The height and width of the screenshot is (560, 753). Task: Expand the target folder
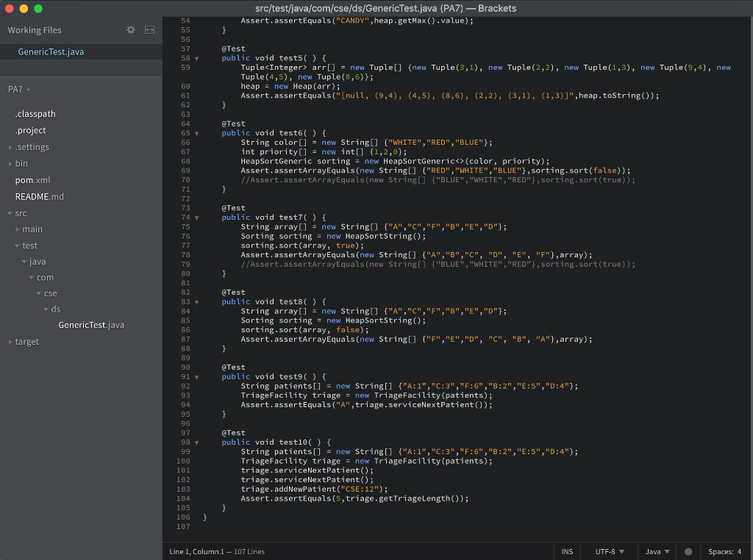click(x=10, y=342)
